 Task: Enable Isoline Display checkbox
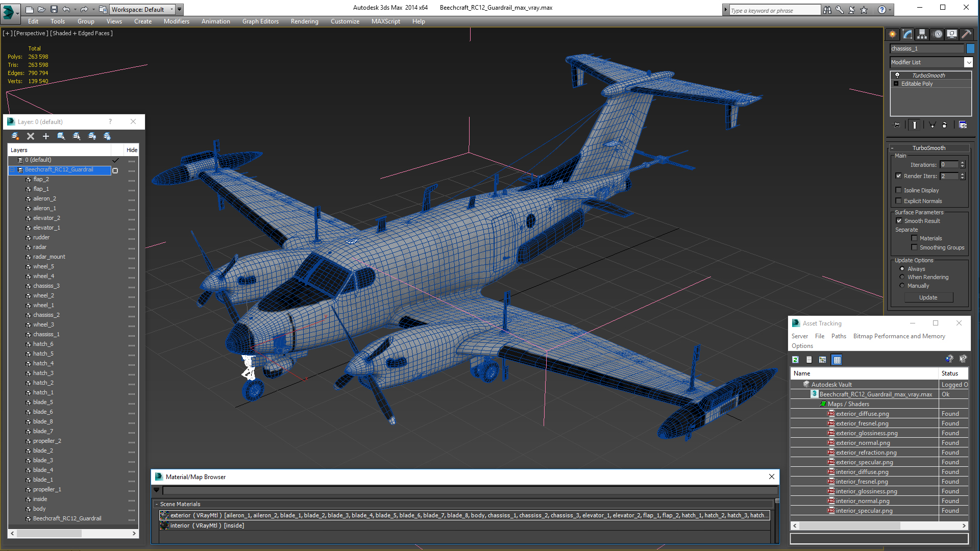click(x=898, y=190)
